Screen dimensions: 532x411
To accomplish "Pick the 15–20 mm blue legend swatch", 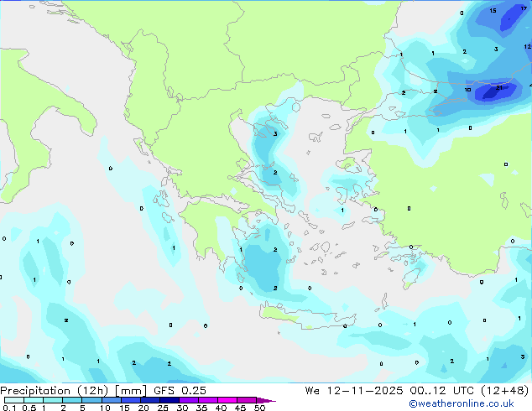I will [130, 400].
